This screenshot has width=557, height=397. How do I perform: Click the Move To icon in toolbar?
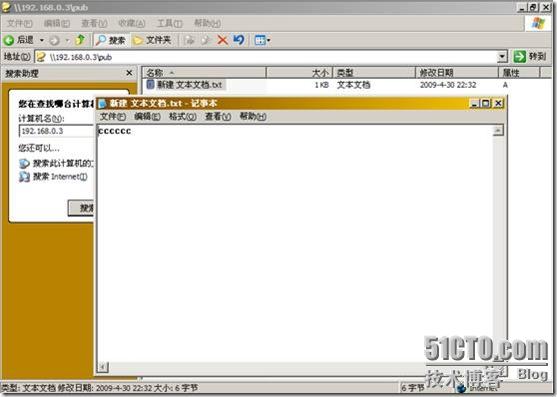[189, 40]
